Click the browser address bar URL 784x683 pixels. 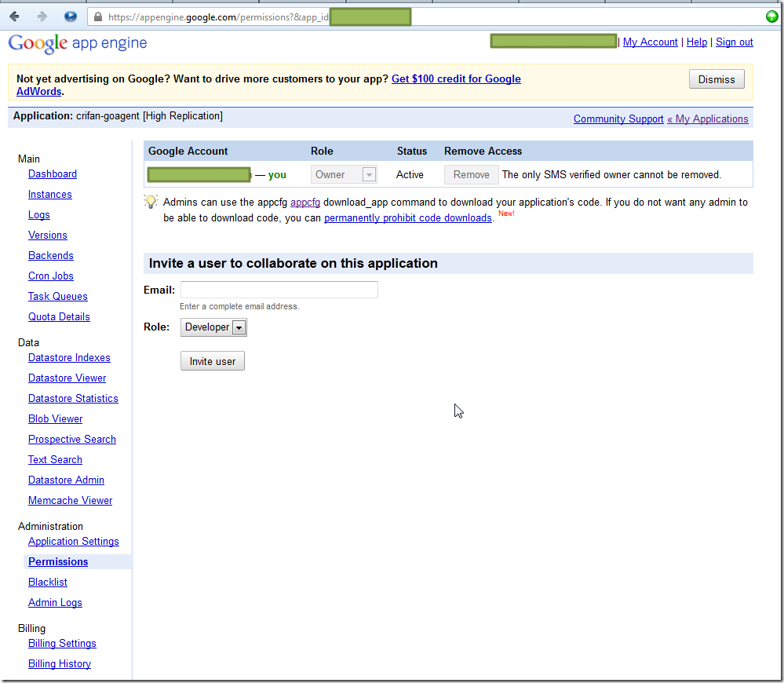pos(218,17)
